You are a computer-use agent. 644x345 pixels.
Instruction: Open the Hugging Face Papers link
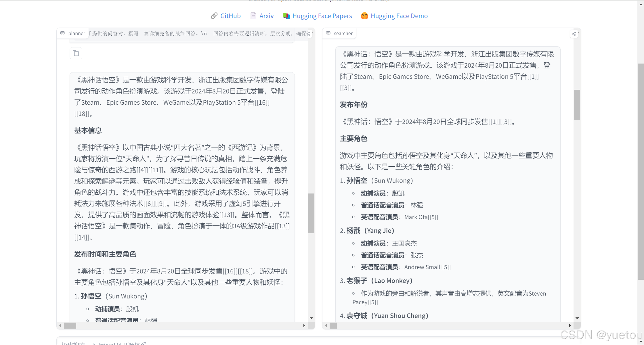click(x=322, y=16)
